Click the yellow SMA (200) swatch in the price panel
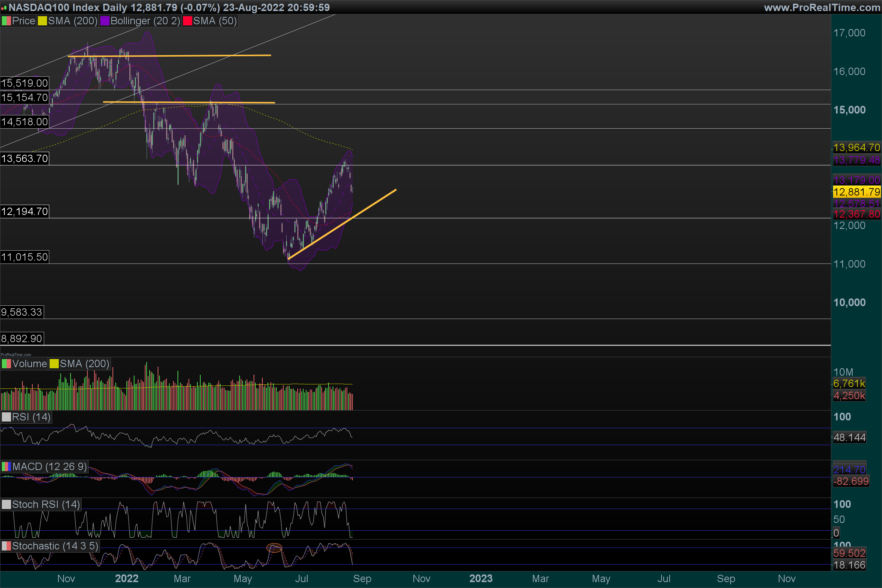 [x=42, y=21]
